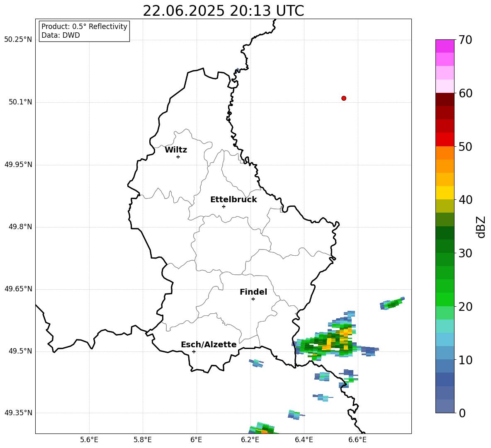491x448 pixels.
Task: Click the orange colorbar segment below 50
Action: coord(445,153)
